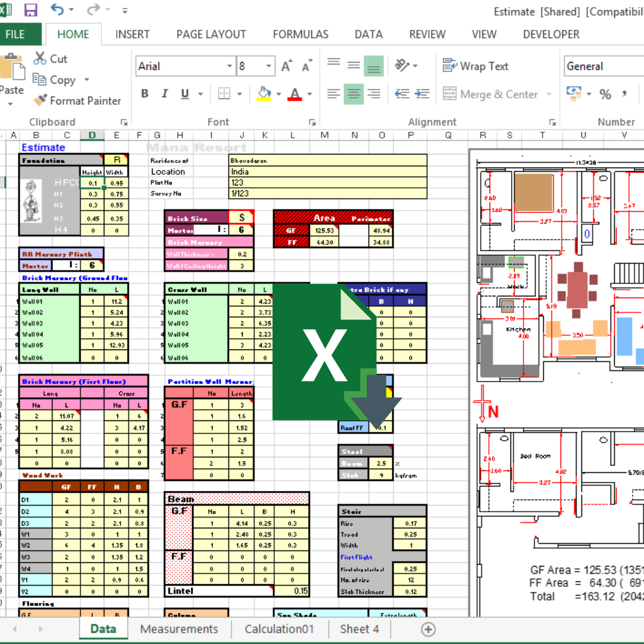Screen dimensions: 644x644
Task: Switch to the Measurements sheet tab
Action: coord(179,629)
